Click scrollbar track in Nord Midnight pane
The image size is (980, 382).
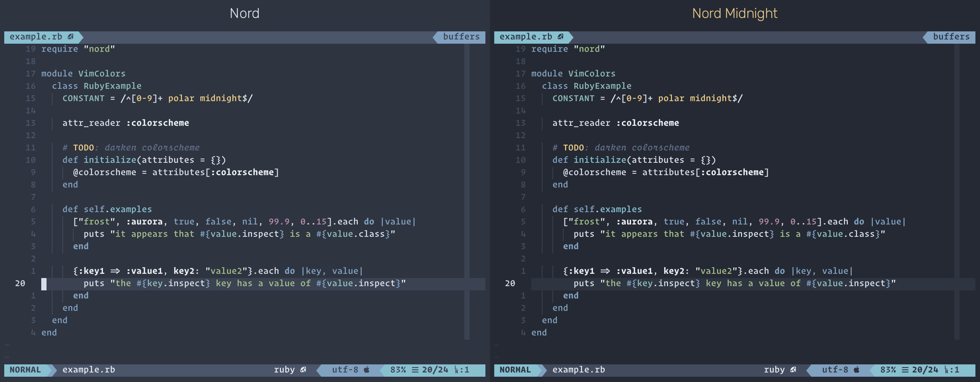point(957,191)
